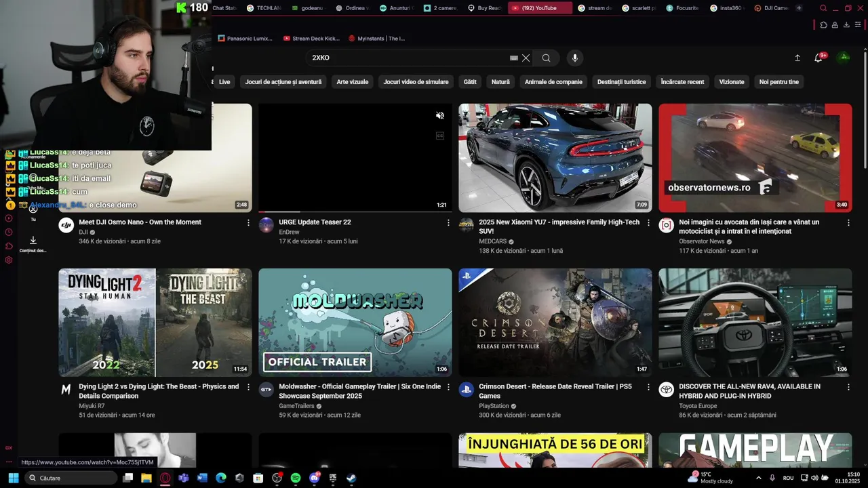The width and height of the screenshot is (868, 488).
Task: Open browser extensions cube icon
Action: 823,25
